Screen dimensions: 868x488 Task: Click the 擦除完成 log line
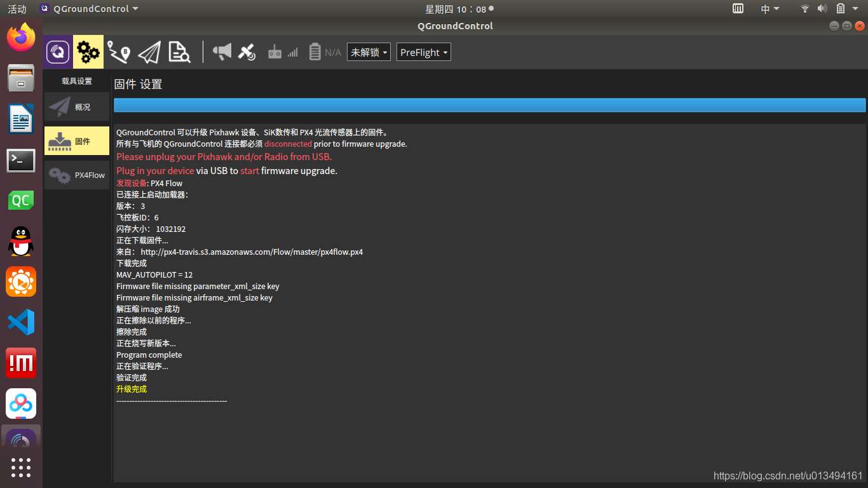click(x=132, y=332)
